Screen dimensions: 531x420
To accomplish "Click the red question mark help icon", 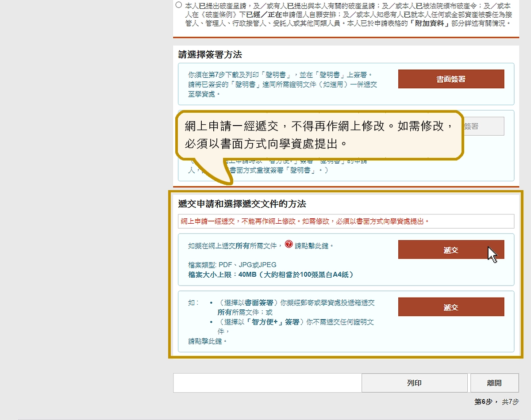I will (x=289, y=244).
